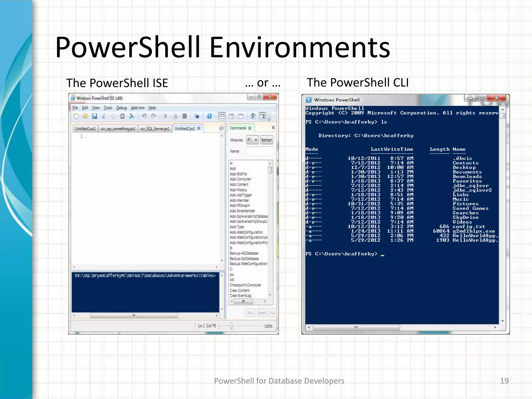
Task: Toggle show script pane top layout
Action: coord(222,116)
